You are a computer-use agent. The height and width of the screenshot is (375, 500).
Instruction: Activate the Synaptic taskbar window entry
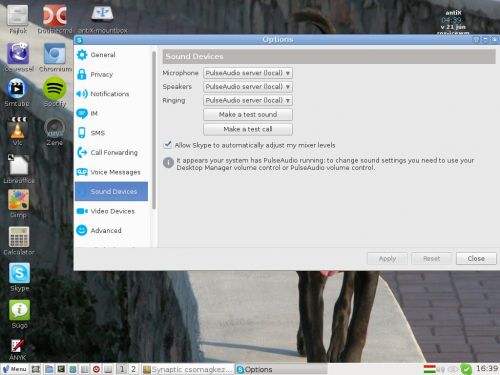pyautogui.click(x=188, y=369)
